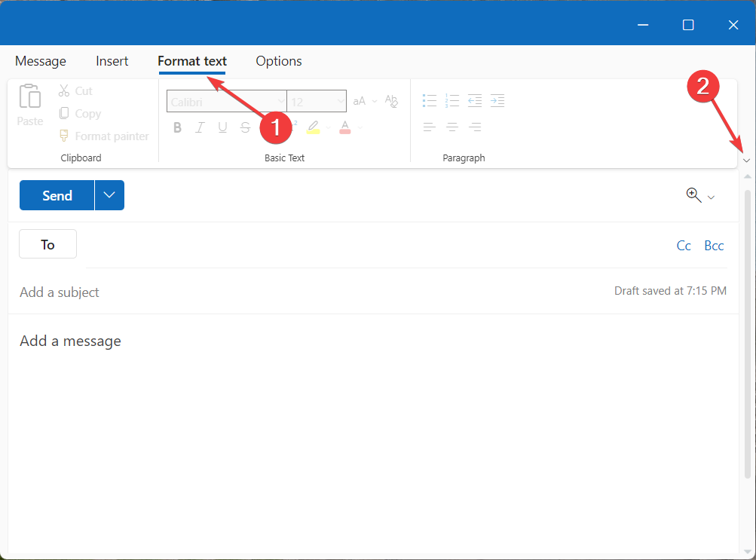Toggle bold formatting
Screen dimensions: 756x560
177,127
